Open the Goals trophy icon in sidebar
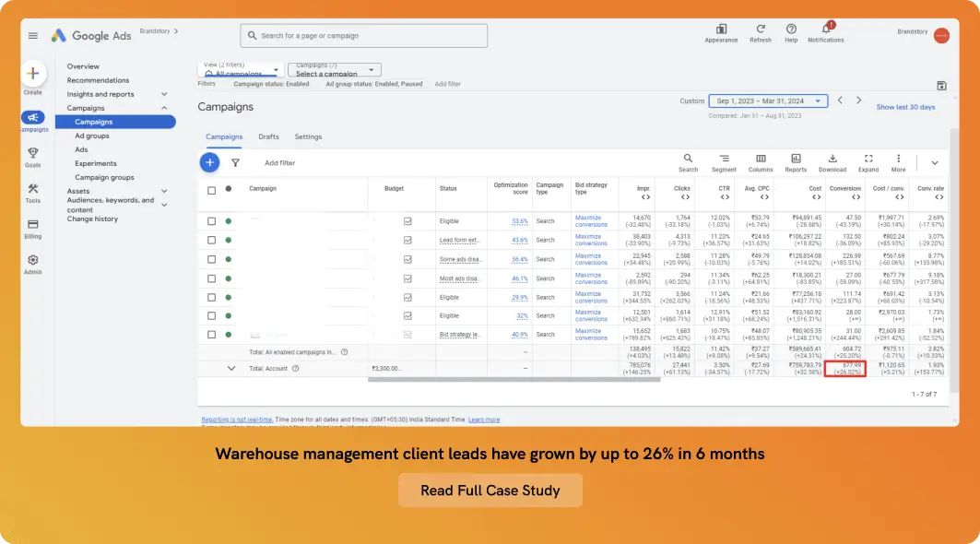The image size is (980, 544). click(x=33, y=153)
